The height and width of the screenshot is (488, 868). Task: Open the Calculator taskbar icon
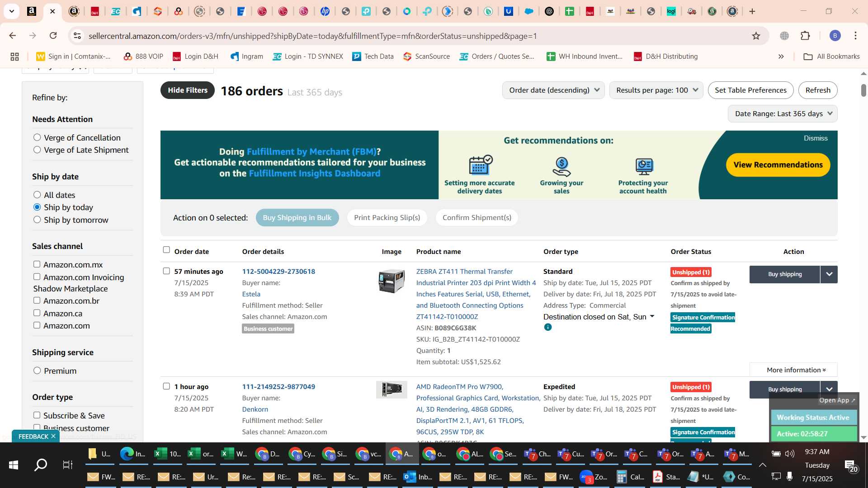pos(630,477)
